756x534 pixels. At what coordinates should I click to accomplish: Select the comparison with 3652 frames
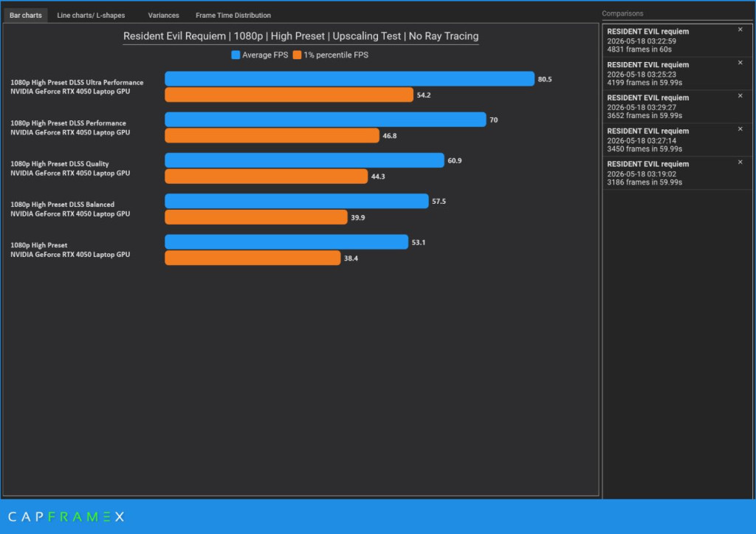coord(677,106)
